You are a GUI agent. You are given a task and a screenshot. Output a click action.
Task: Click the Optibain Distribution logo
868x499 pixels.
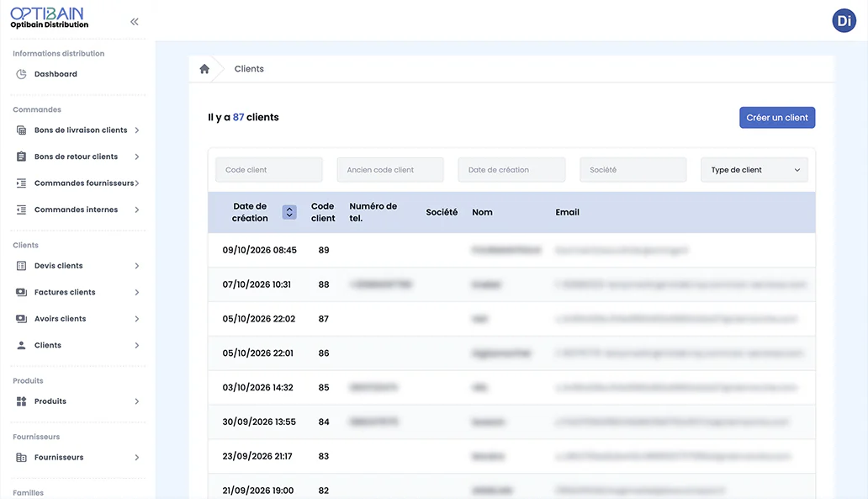pyautogui.click(x=49, y=18)
